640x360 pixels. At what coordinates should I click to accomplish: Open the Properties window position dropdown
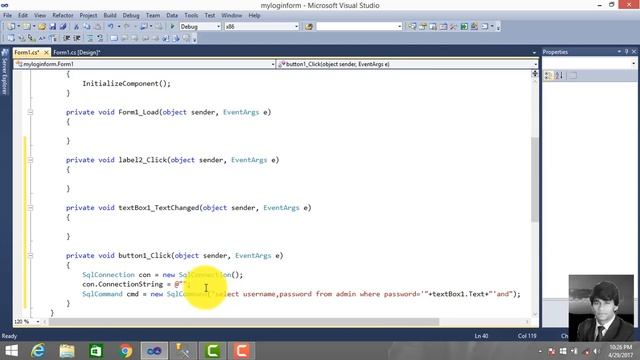click(x=619, y=52)
